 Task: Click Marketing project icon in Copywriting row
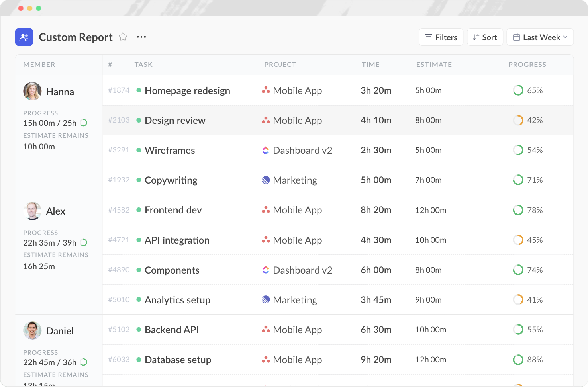click(x=266, y=180)
